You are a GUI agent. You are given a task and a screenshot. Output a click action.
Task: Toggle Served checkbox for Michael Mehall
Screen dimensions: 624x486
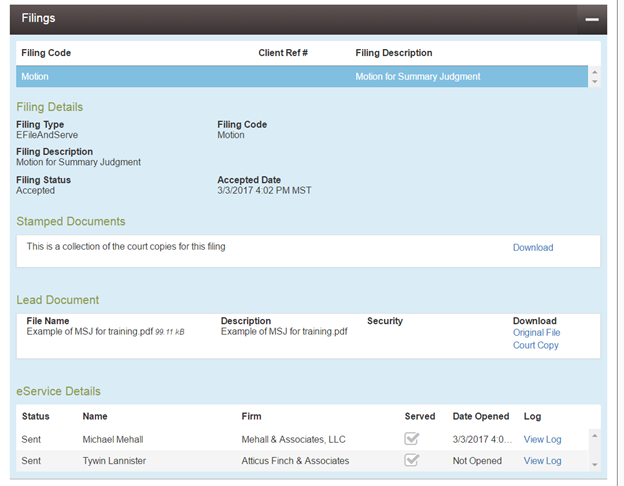pyautogui.click(x=411, y=439)
